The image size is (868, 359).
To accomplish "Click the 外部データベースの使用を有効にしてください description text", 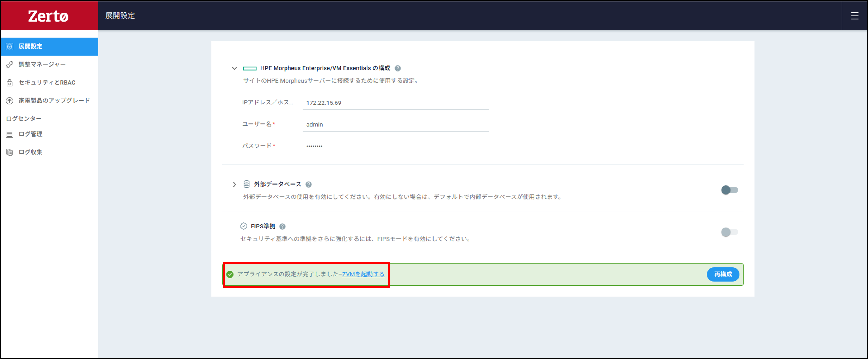I will [403, 197].
